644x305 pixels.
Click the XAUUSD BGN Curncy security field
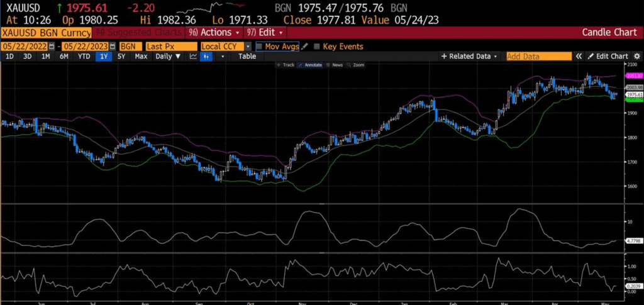(x=46, y=32)
